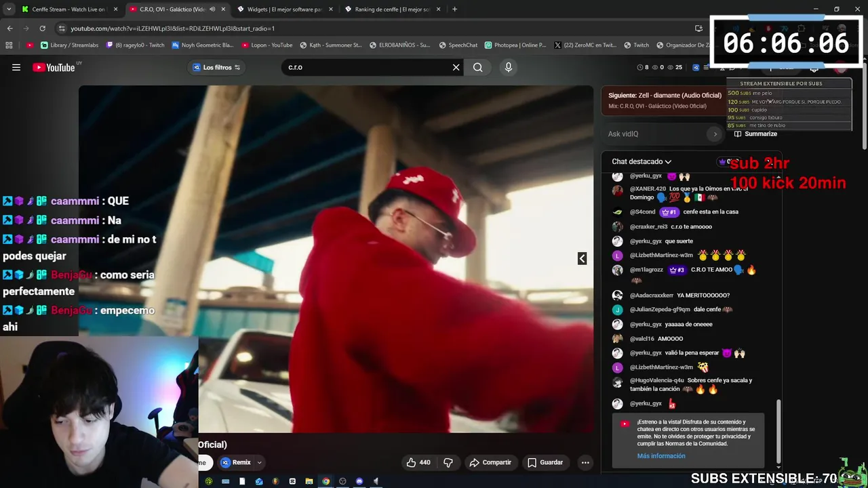Open the ELROBANIÑOS bookmark
868x488 pixels.
[x=399, y=45]
